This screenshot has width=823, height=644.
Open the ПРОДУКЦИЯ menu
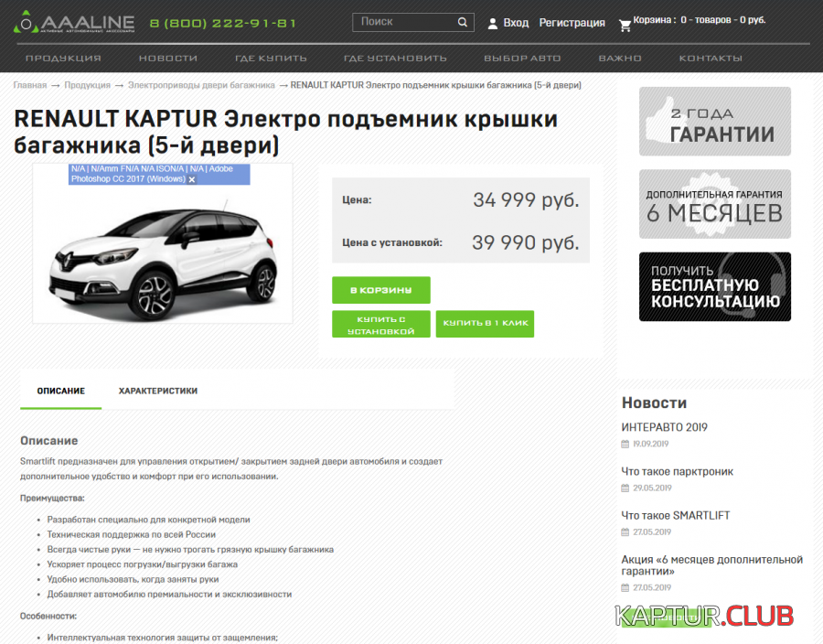63,59
